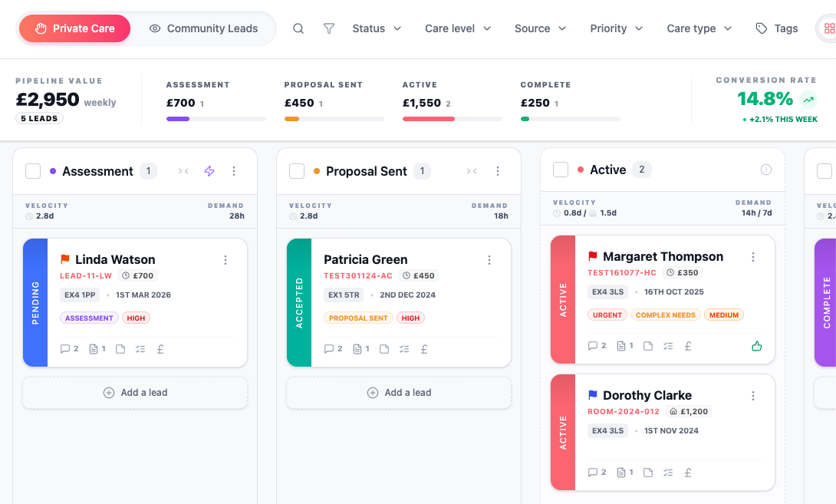Open Linda Watson card three-dot menu
This screenshot has width=836, height=504.
coord(225,260)
